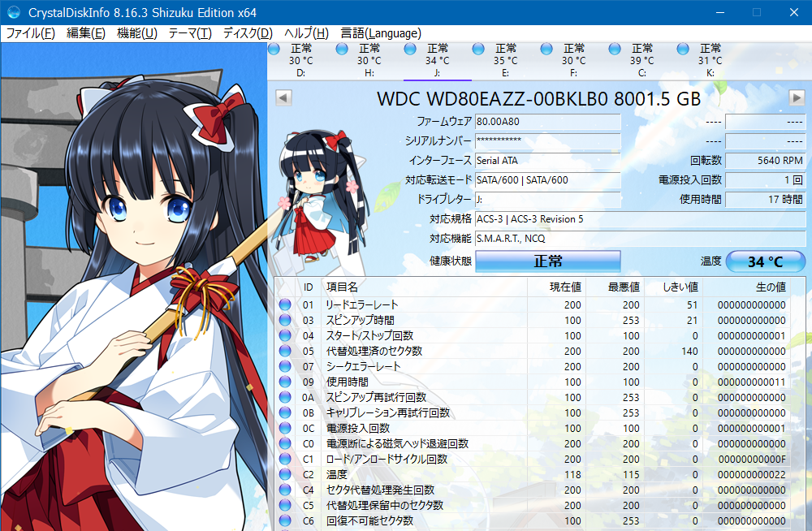The image size is (812, 531).
Task: Click current value 118 in 温度 row
Action: [572, 474]
